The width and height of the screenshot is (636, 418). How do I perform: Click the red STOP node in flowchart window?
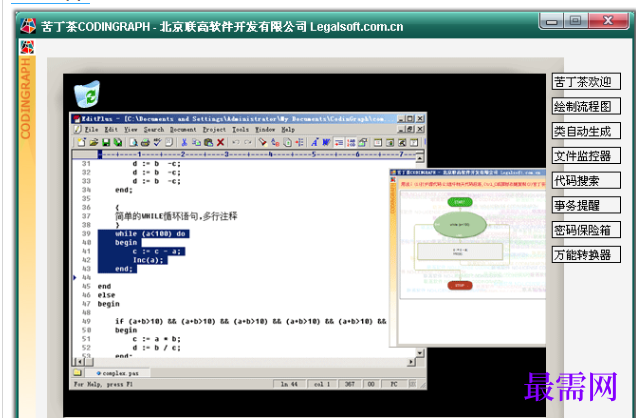(x=460, y=285)
